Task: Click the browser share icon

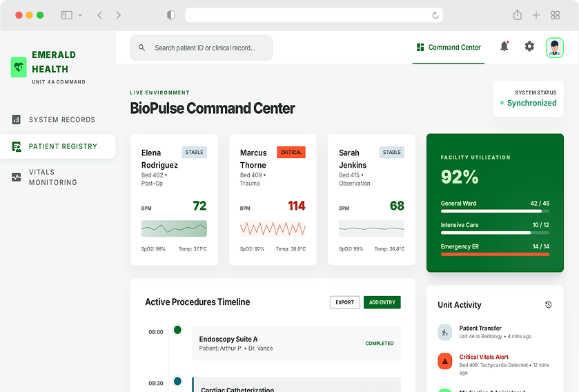Action: (x=518, y=14)
